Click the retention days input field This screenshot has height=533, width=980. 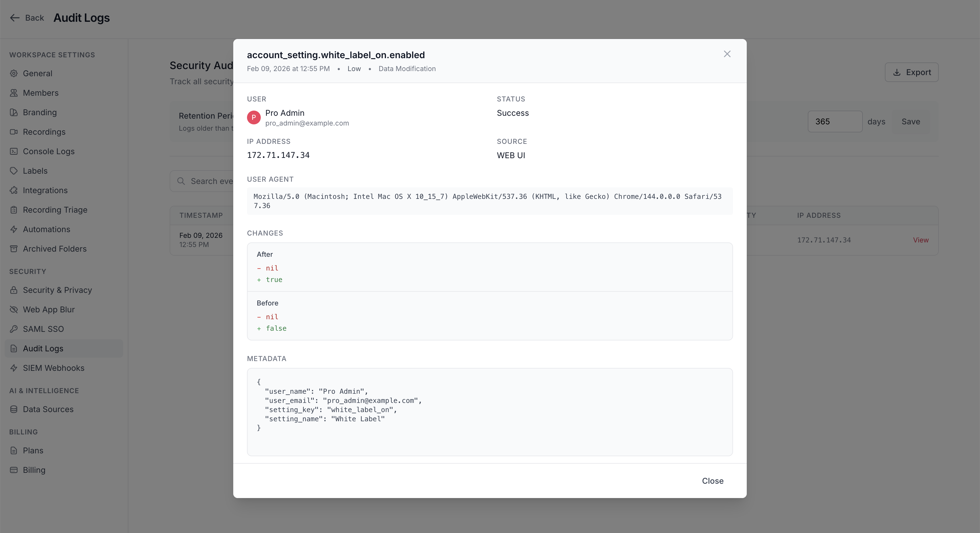coord(835,122)
